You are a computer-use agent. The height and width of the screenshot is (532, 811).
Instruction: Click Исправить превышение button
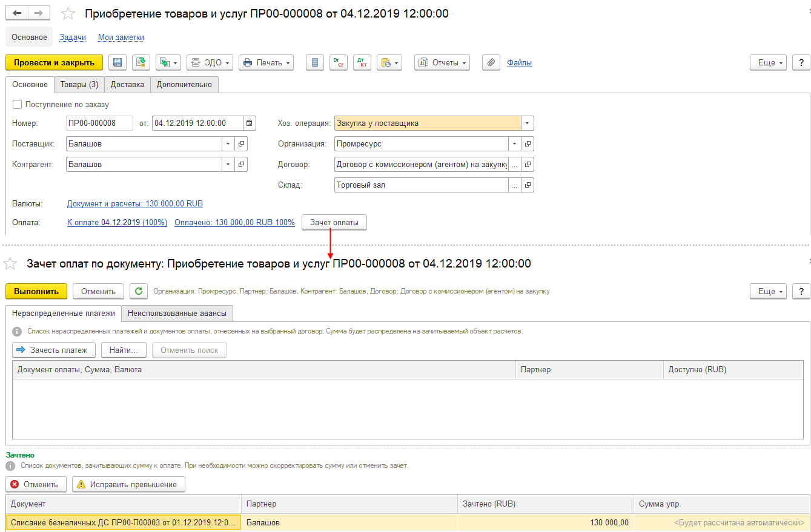click(x=128, y=484)
